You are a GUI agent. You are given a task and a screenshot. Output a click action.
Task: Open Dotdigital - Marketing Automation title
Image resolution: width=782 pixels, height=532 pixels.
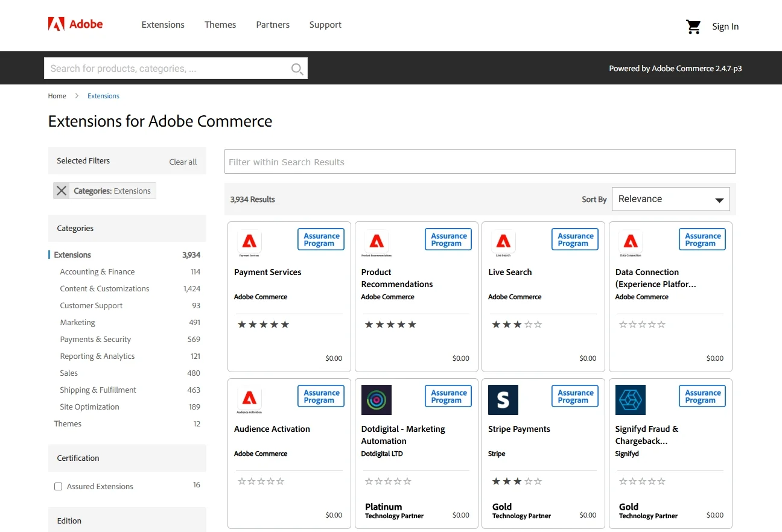pyautogui.click(x=403, y=435)
